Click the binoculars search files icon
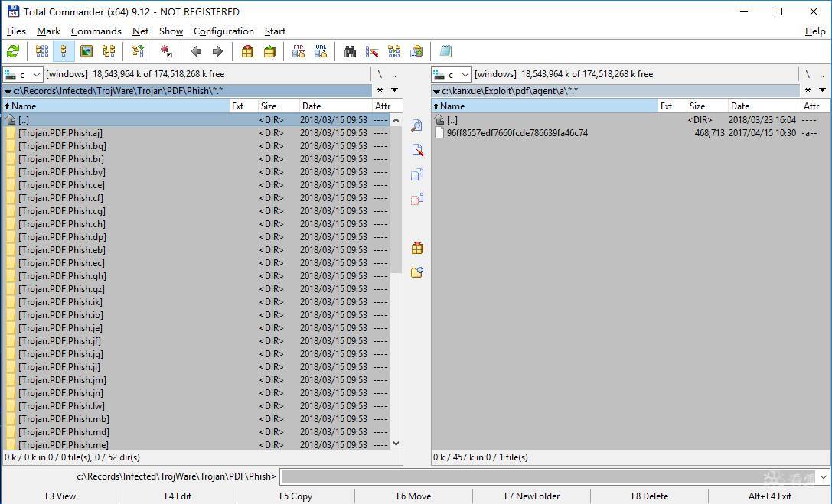Image resolution: width=832 pixels, height=504 pixels. [350, 51]
